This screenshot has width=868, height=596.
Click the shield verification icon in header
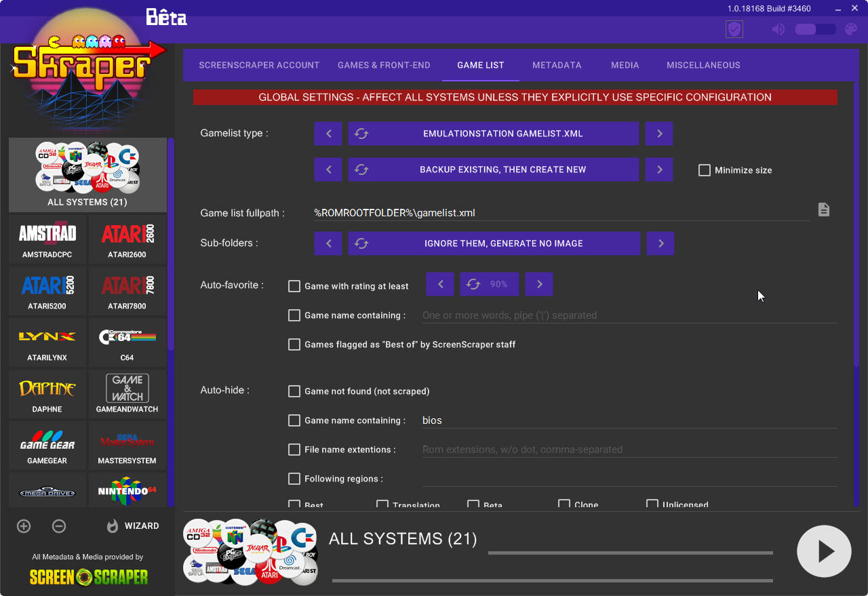(734, 29)
